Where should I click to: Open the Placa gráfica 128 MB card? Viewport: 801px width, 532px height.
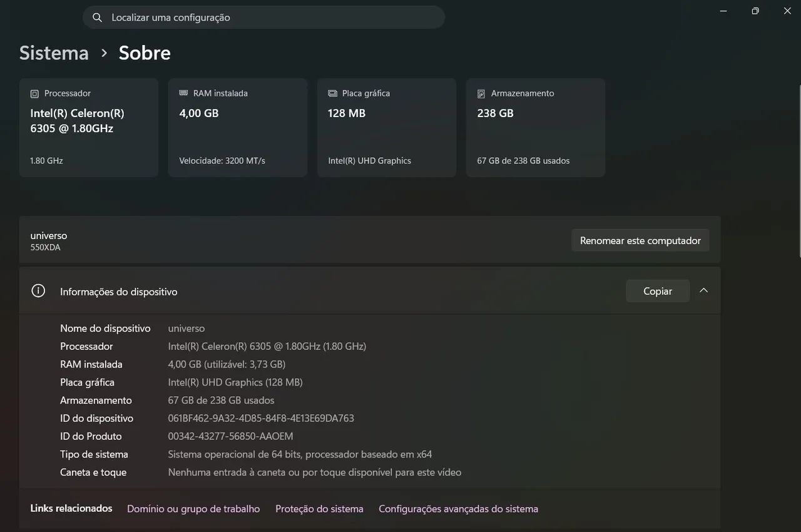pos(387,128)
